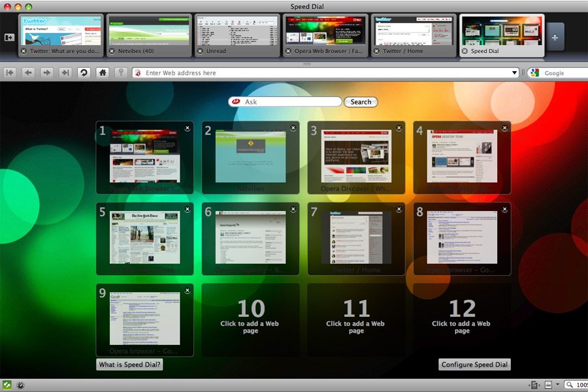Click the Forward navigation arrow
Image resolution: width=588 pixels, height=392 pixels.
pos(46,73)
